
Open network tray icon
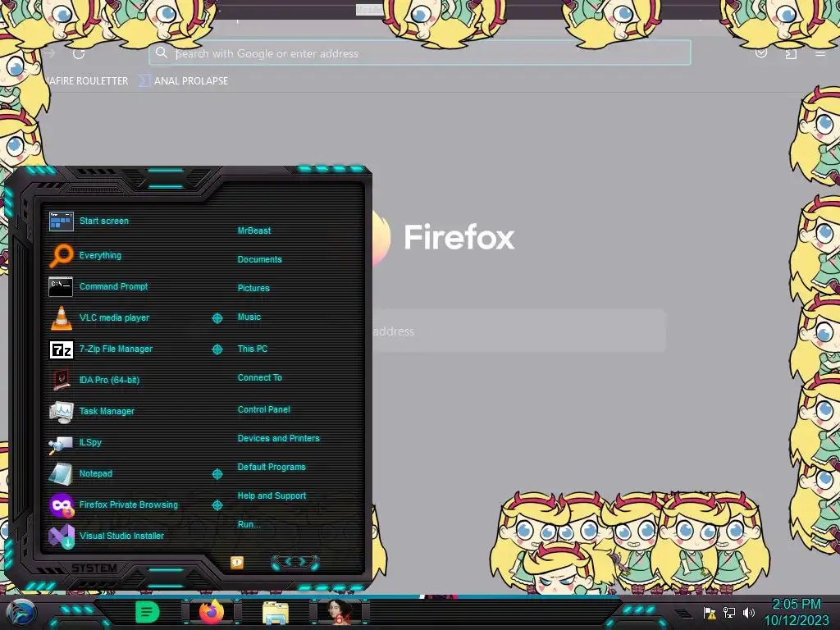729,613
